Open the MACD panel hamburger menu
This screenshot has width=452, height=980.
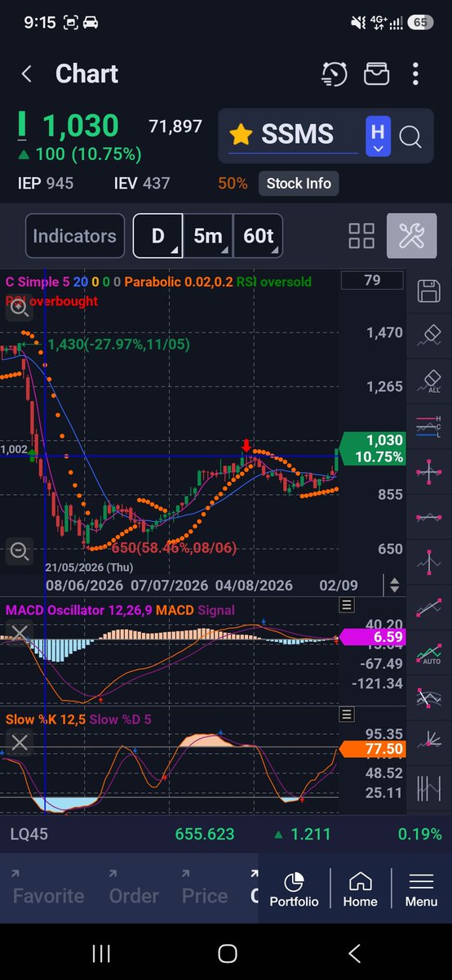(346, 605)
